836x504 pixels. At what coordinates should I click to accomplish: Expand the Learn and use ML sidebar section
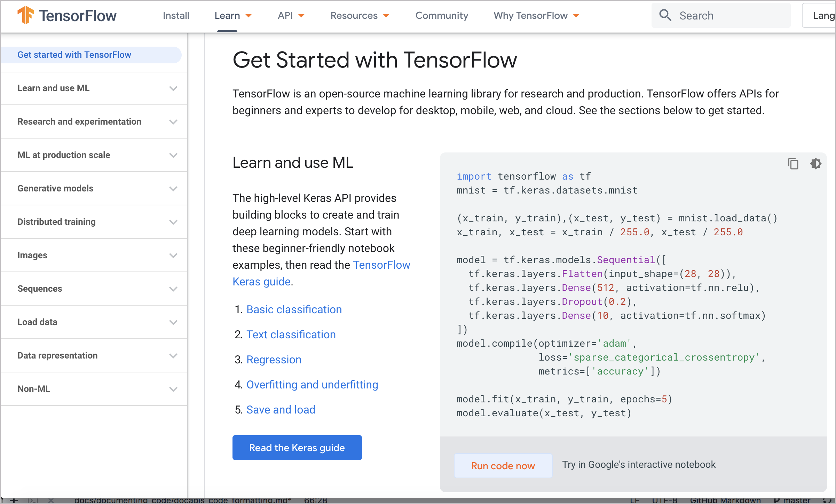94,88
